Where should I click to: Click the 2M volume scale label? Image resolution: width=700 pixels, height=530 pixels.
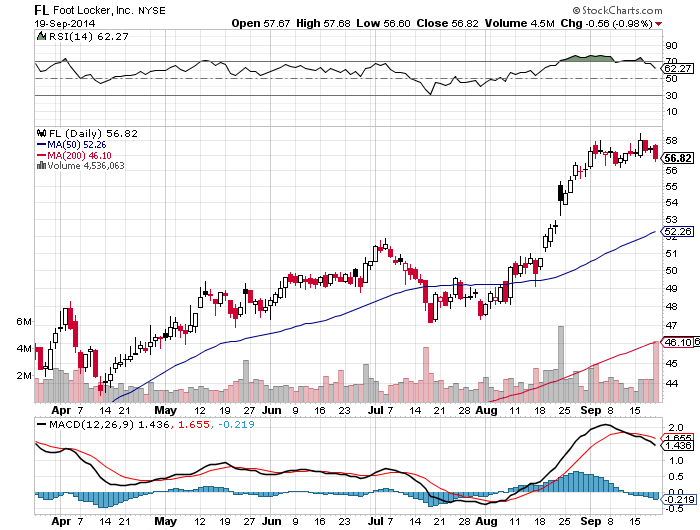[24, 376]
